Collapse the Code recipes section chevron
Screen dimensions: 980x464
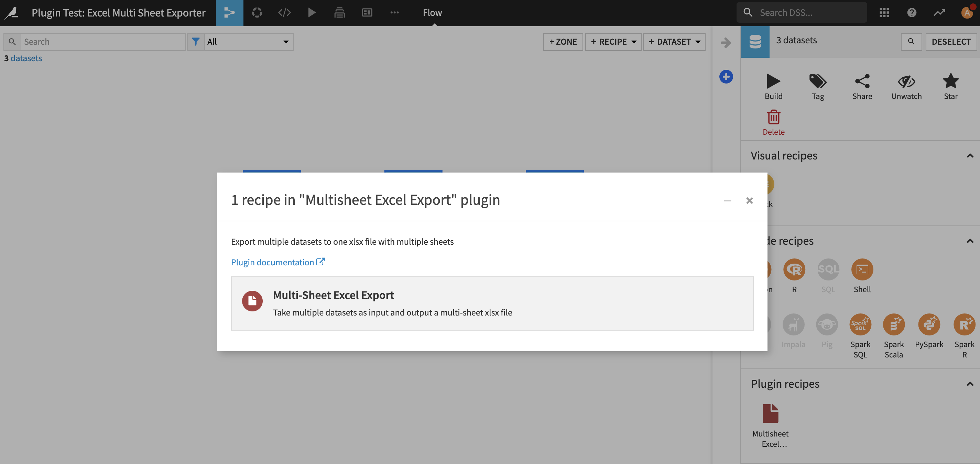(x=970, y=241)
